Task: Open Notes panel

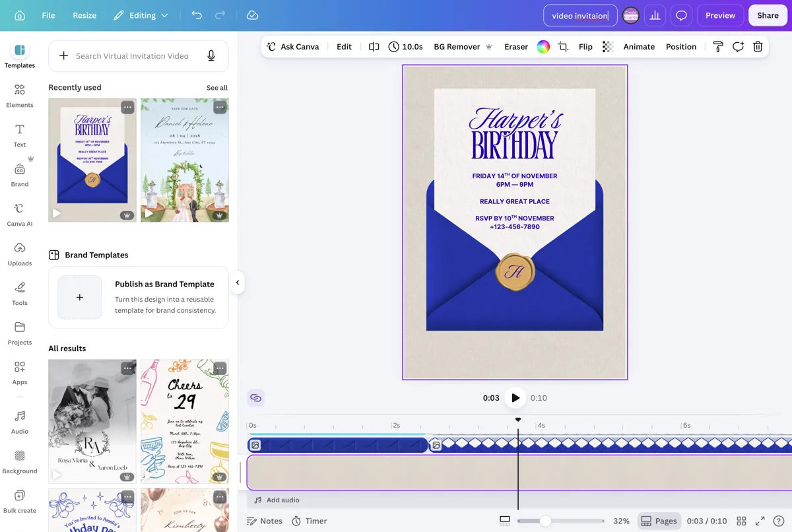Action: (265, 521)
